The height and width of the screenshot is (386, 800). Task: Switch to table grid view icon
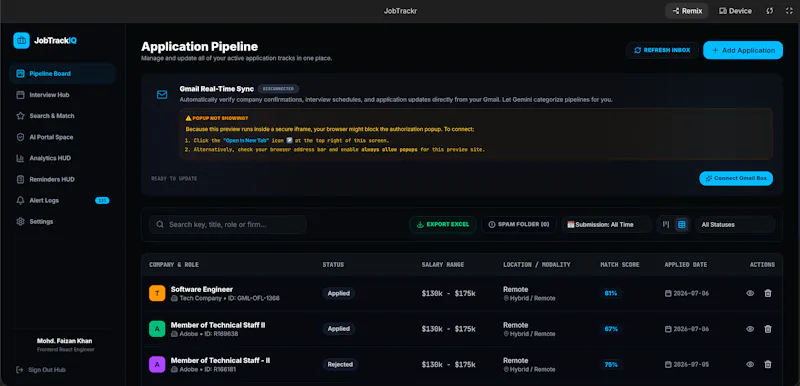click(682, 224)
